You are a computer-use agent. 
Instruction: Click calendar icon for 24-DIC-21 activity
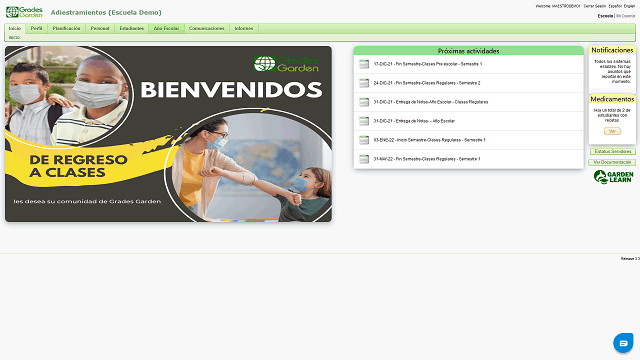tap(364, 83)
